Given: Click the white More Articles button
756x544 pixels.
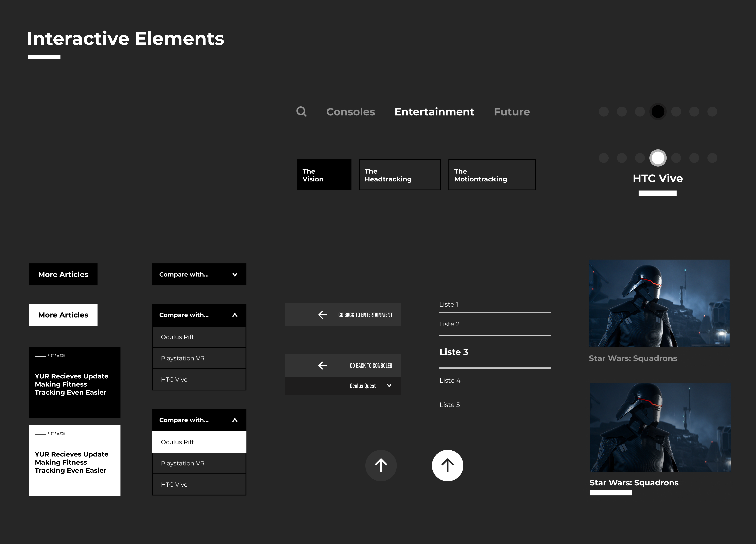Looking at the screenshot, I should [x=63, y=315].
